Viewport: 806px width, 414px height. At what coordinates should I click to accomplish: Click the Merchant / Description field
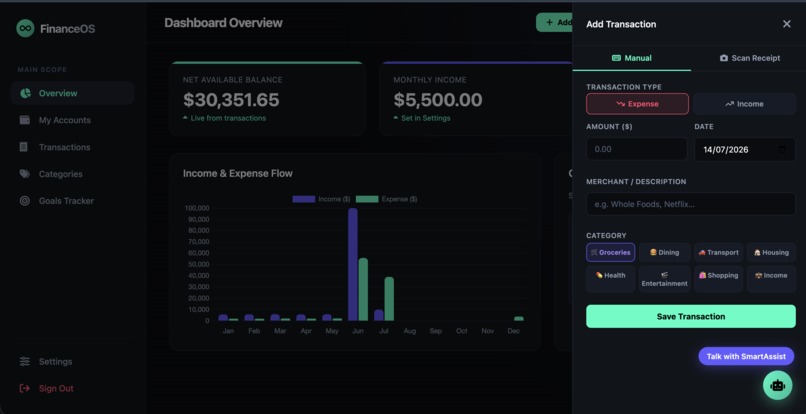point(691,204)
